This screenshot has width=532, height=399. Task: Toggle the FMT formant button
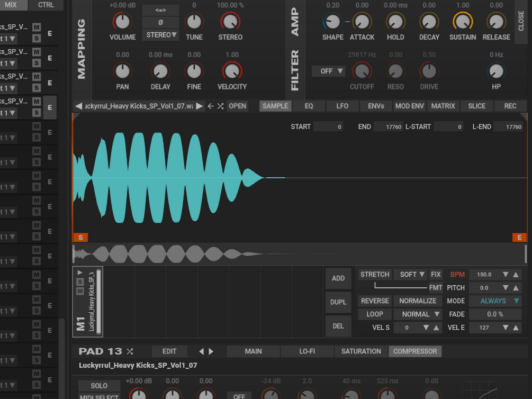coord(436,288)
